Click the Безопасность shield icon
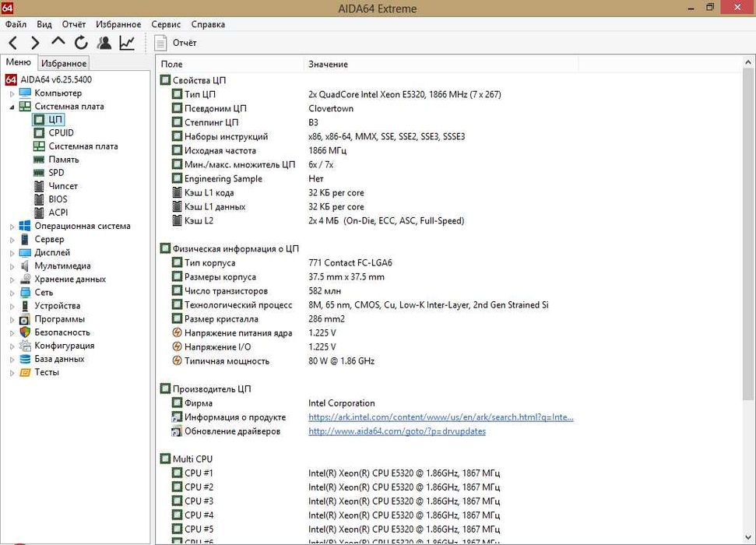 click(x=25, y=332)
